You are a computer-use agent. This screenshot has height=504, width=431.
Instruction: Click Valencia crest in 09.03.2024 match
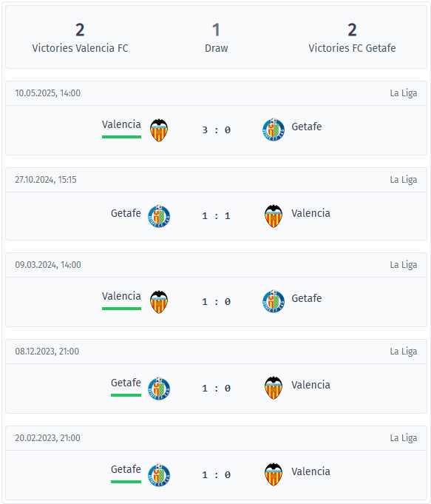[x=159, y=302]
